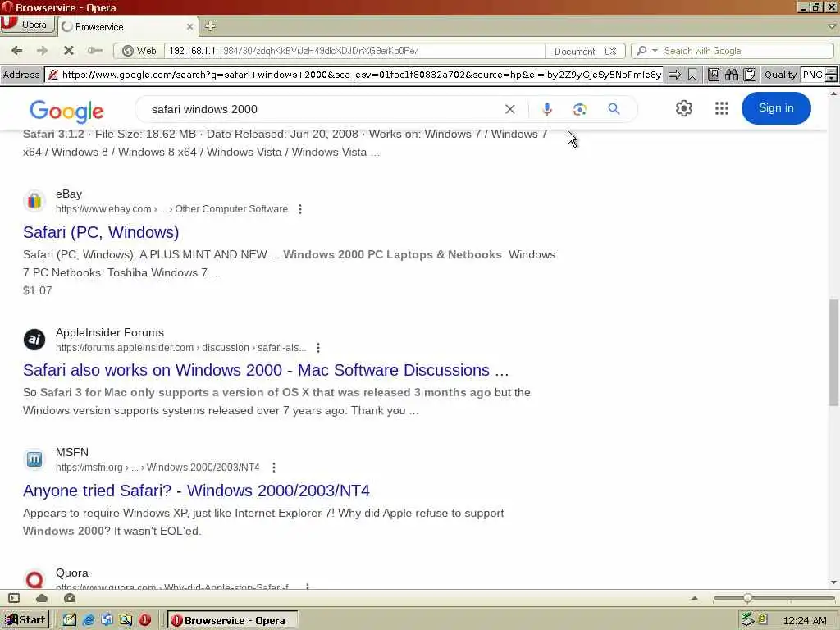Click the bookmark icon in Browservice bar
The width and height of the screenshot is (840, 630).
pyautogui.click(x=692, y=75)
